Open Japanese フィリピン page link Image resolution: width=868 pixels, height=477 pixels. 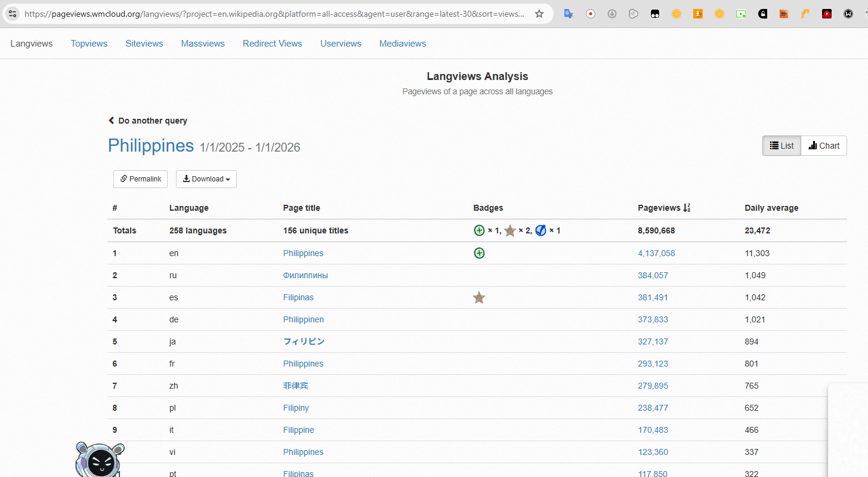304,341
